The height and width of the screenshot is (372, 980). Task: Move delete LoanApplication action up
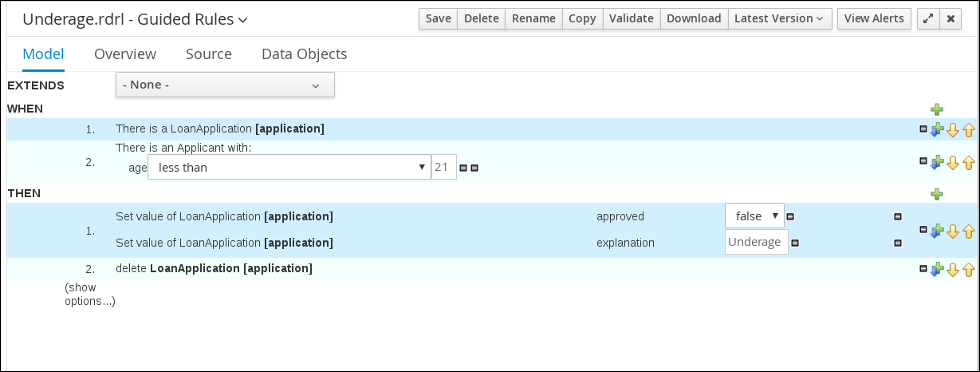point(968,269)
